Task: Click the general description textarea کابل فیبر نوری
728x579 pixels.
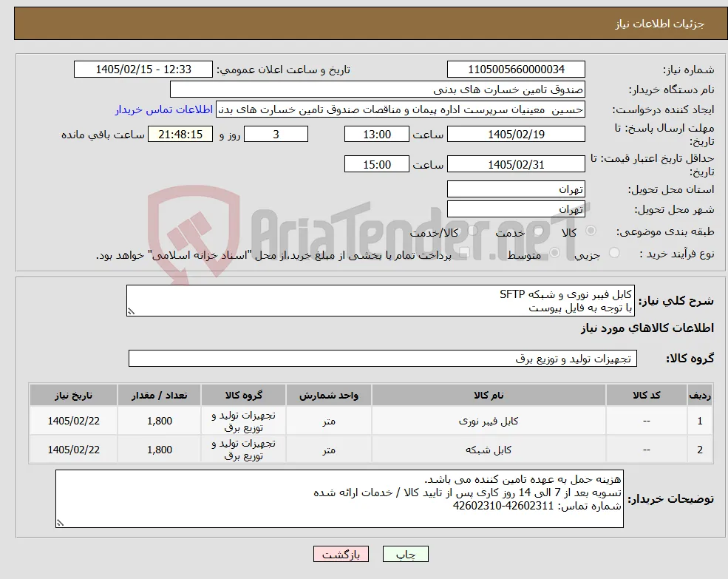Action: [380, 301]
